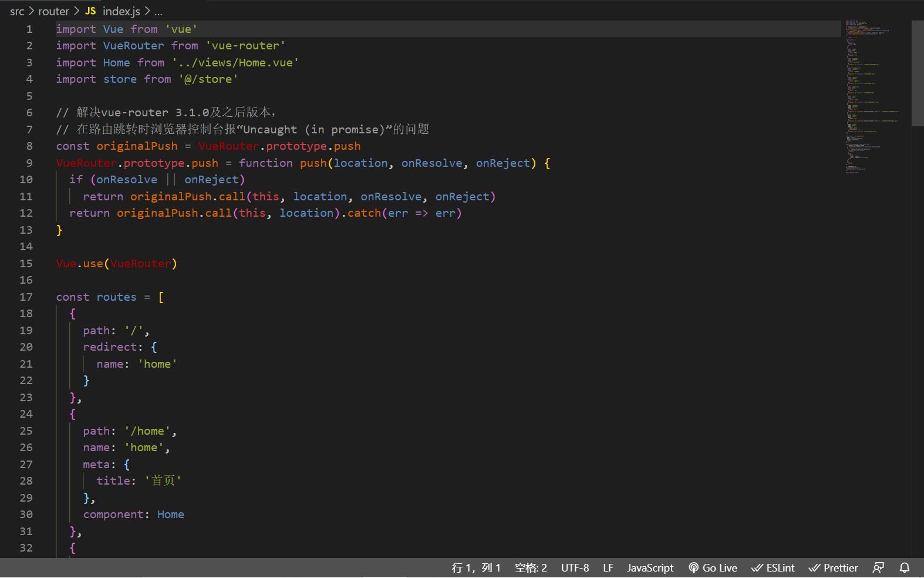Click line number 25 in gutter
The height and width of the screenshot is (578, 924).
[26, 431]
